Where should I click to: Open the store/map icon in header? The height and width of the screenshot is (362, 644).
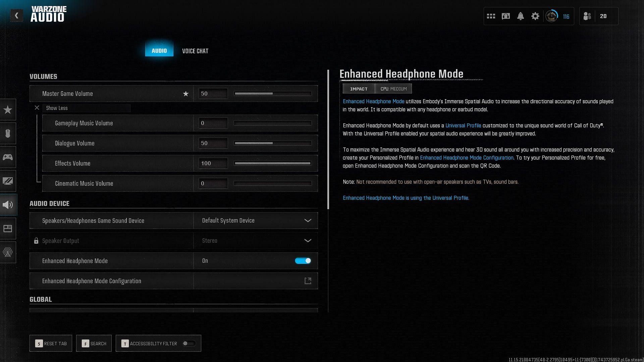click(505, 16)
